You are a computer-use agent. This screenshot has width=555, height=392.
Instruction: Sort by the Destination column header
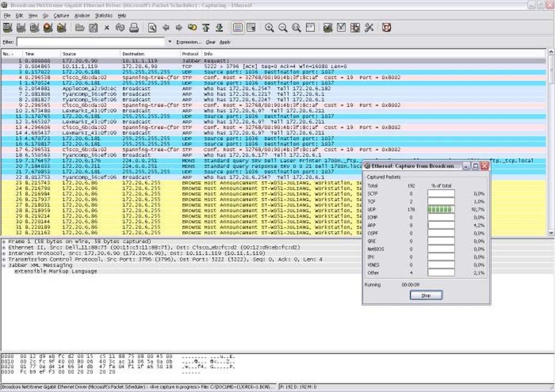[x=150, y=54]
